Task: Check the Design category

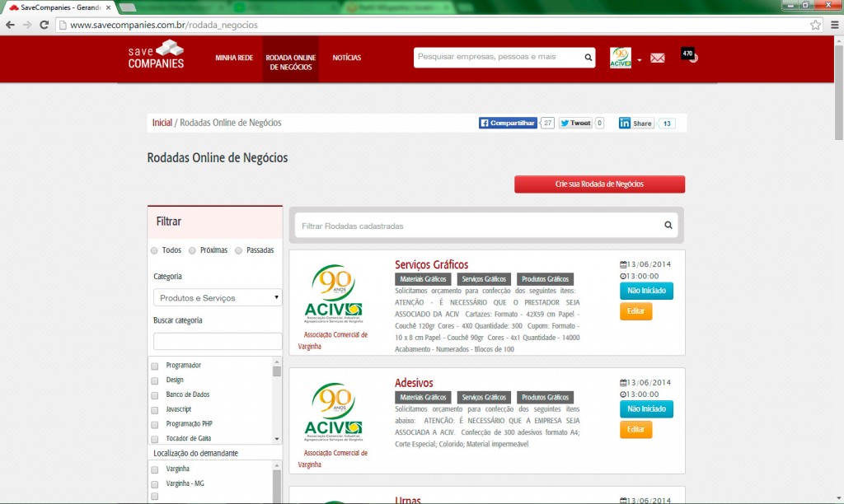Action: (155, 380)
